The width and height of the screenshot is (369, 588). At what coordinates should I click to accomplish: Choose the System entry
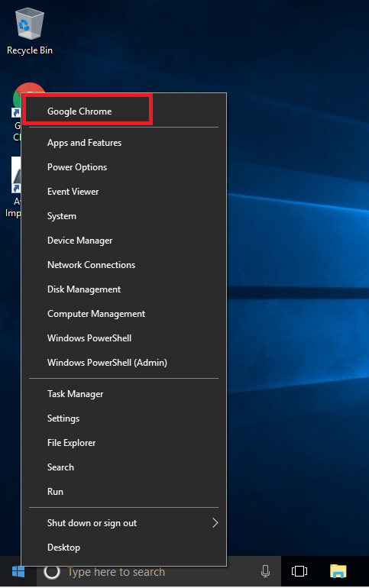coord(124,216)
